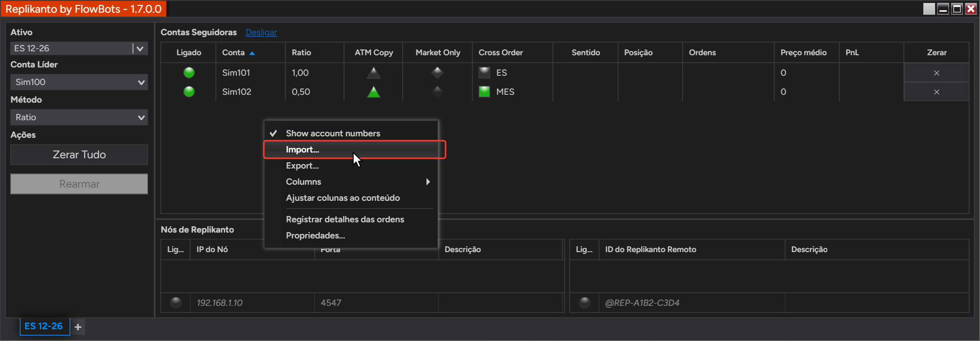Enable ATM Copy triangle for Sim101
This screenshot has width=980, height=341.
[374, 73]
